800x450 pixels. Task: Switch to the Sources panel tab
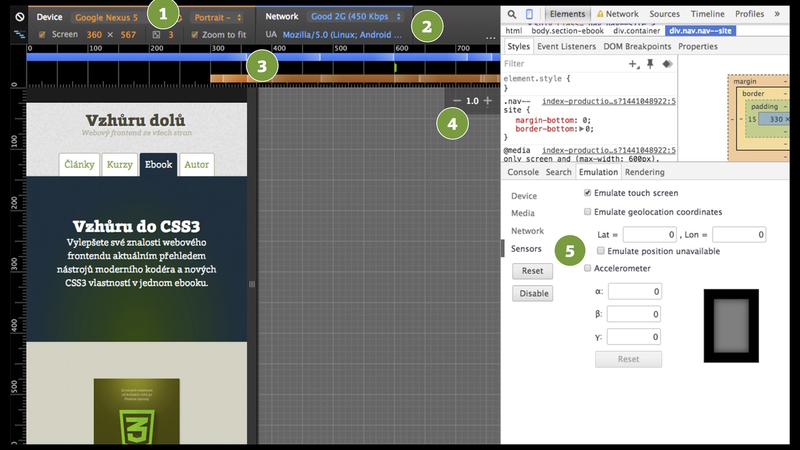[665, 15]
